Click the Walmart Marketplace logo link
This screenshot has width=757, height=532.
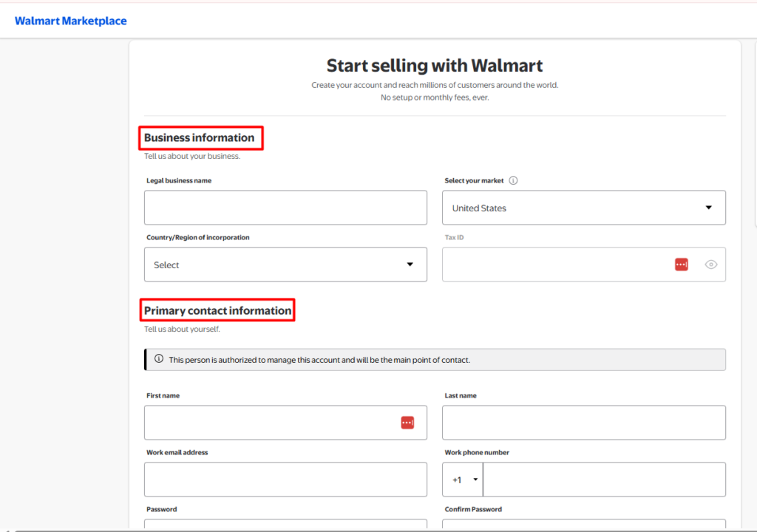point(70,21)
